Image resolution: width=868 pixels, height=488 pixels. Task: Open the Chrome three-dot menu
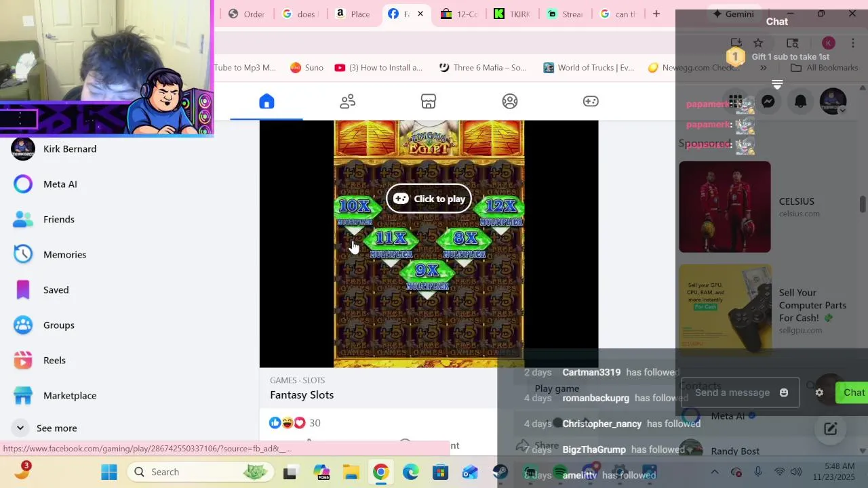[x=852, y=43]
